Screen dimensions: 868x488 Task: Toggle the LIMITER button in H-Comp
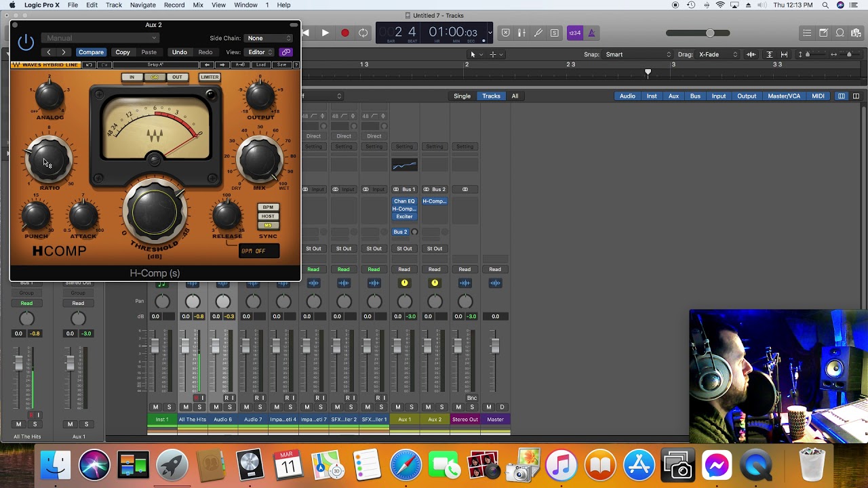(210, 77)
